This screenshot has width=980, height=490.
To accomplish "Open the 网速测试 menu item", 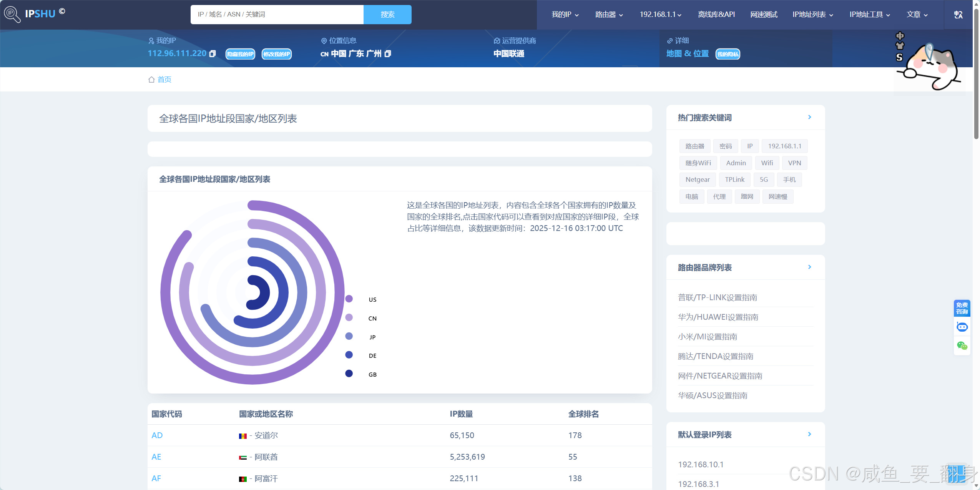I will pos(764,15).
